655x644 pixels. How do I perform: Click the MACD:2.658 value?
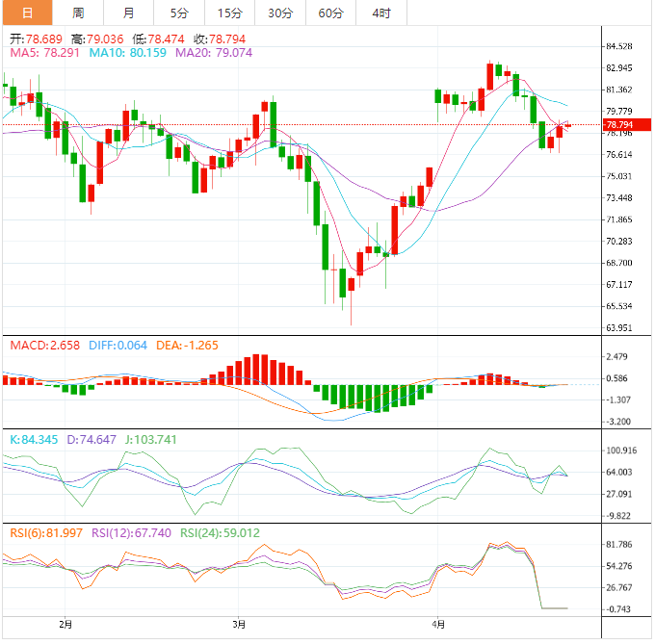click(x=44, y=346)
